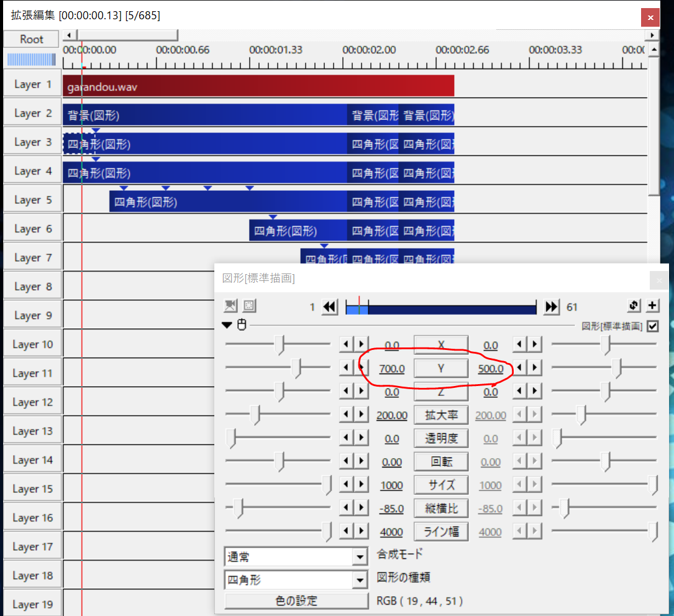Click the right Y value 500.0
This screenshot has height=616, width=674.
point(491,369)
